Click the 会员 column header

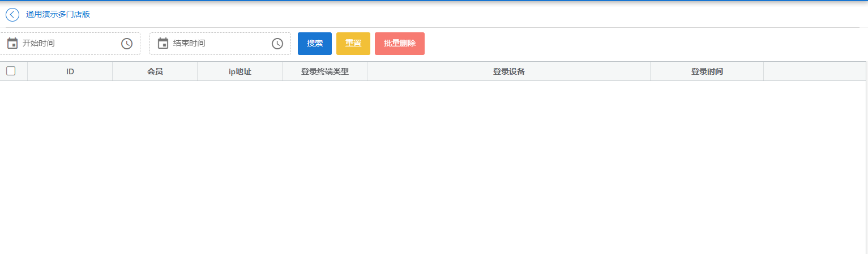click(155, 71)
